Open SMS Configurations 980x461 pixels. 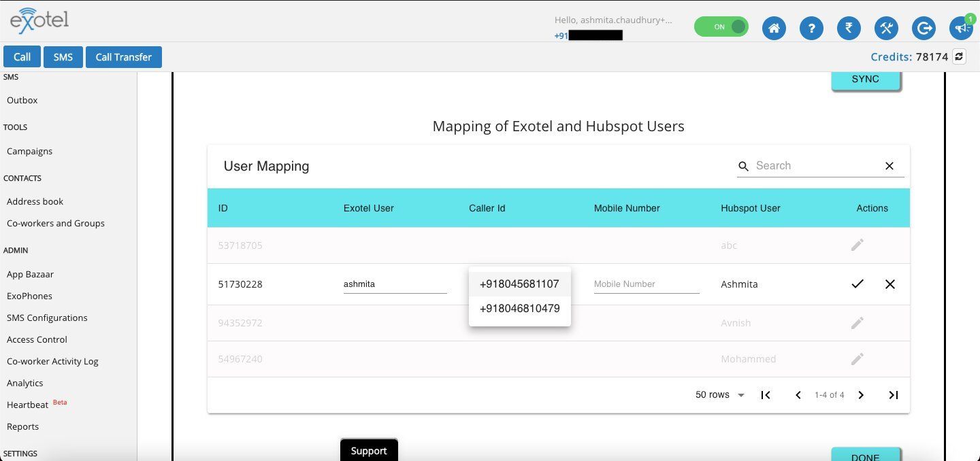(47, 318)
